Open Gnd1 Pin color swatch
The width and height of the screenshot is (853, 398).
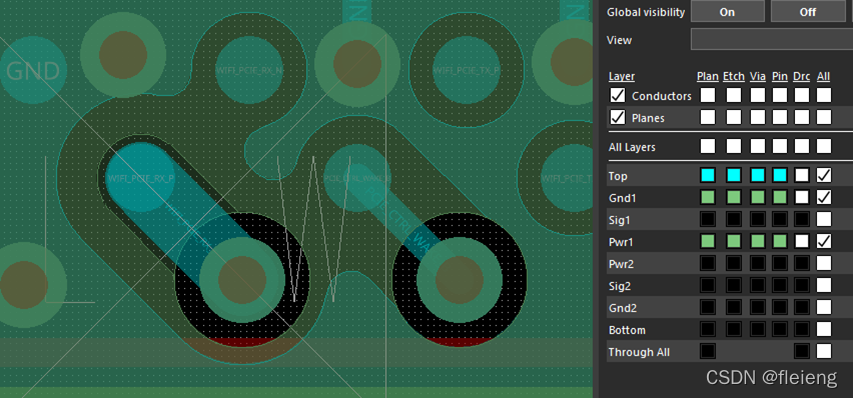pyautogui.click(x=780, y=197)
